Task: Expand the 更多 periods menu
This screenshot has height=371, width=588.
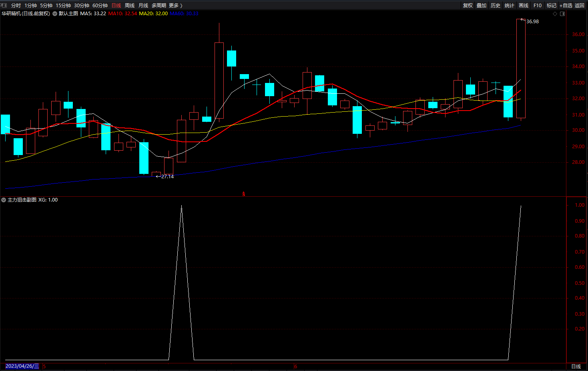Action: point(175,5)
